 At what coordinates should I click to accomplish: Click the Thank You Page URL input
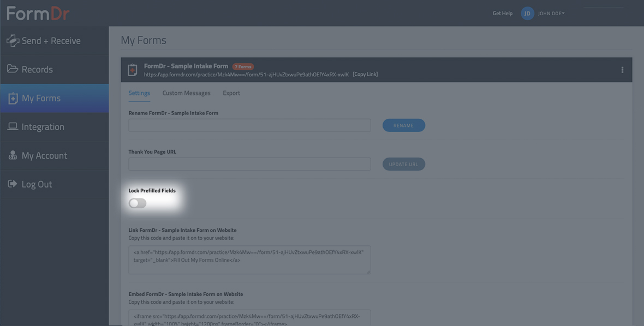[x=250, y=164]
